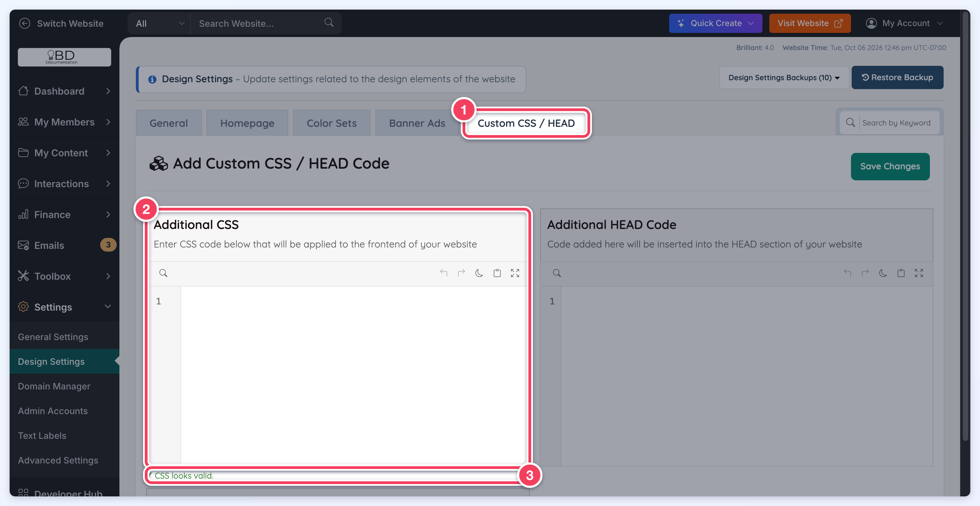The height and width of the screenshot is (506, 980).
Task: Open fullscreen for HEAD Code editor
Action: [919, 273]
